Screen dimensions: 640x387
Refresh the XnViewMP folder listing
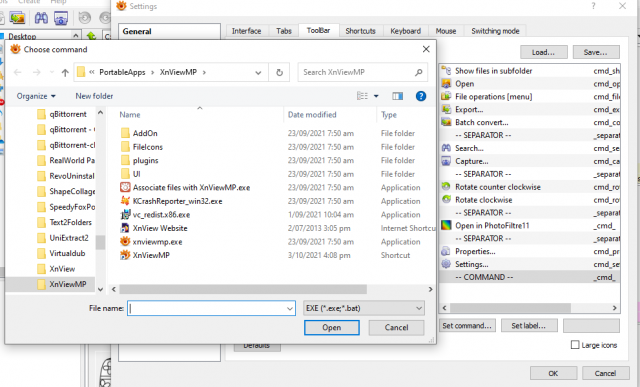(x=279, y=73)
